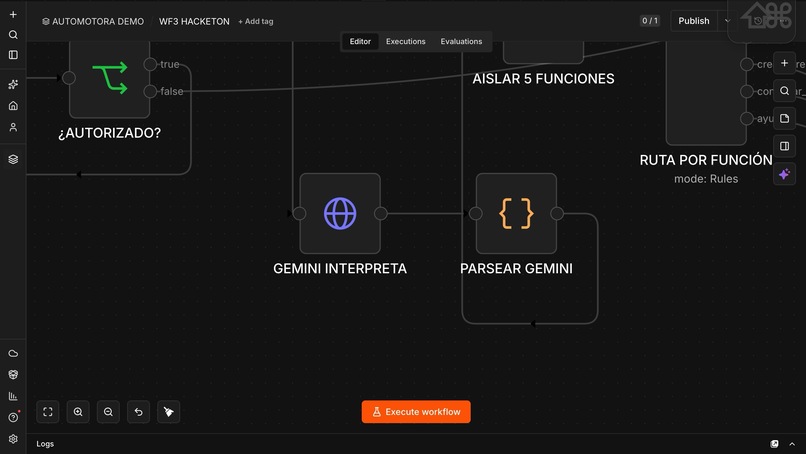Open the Personal person icon in sidebar
This screenshot has height=454, width=806.
click(13, 127)
